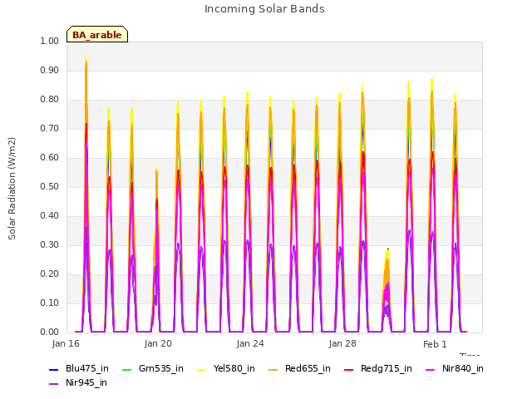
Task: Click the 1.00 y-axis tick label
Action: (x=50, y=41)
